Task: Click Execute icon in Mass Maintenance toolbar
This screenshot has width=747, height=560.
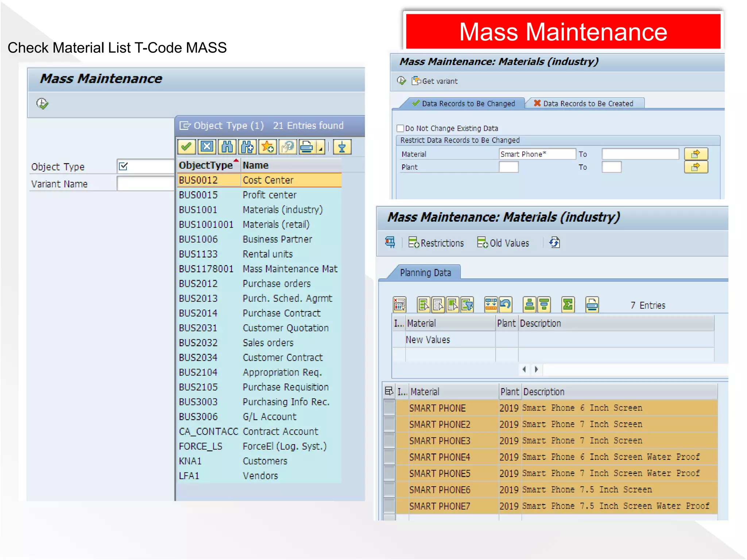Action: click(42, 104)
